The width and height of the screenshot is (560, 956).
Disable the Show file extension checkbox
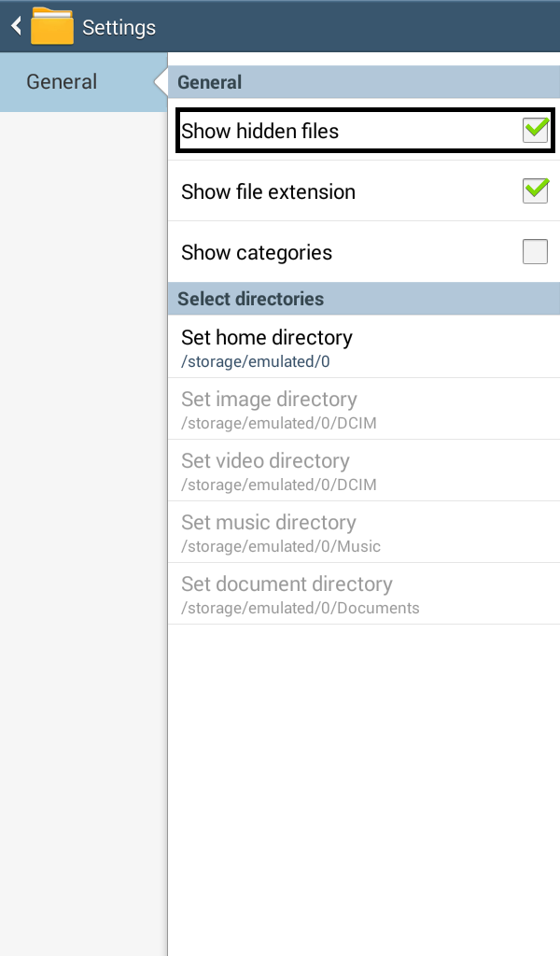click(535, 191)
